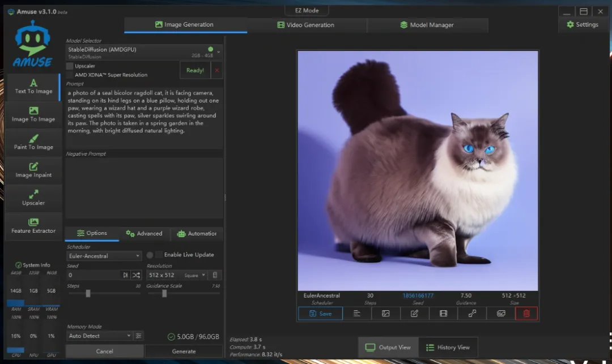Click the pencil edit icon below the image
The width and height of the screenshot is (612, 364).
[414, 314]
